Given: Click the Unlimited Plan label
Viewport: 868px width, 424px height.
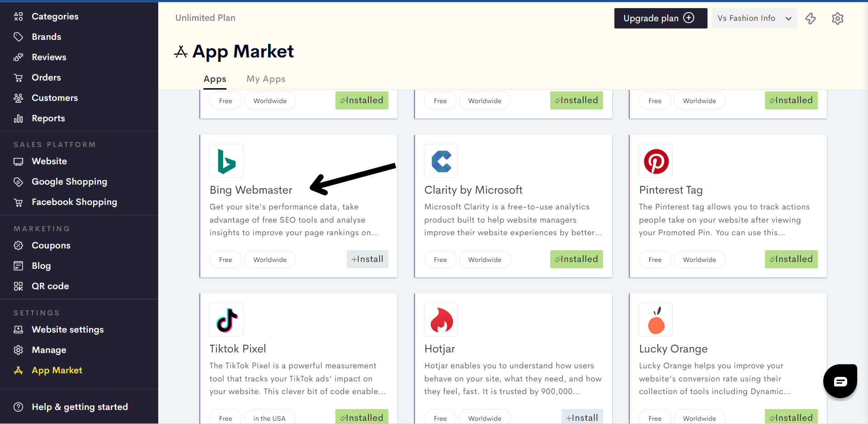Looking at the screenshot, I should pos(205,18).
